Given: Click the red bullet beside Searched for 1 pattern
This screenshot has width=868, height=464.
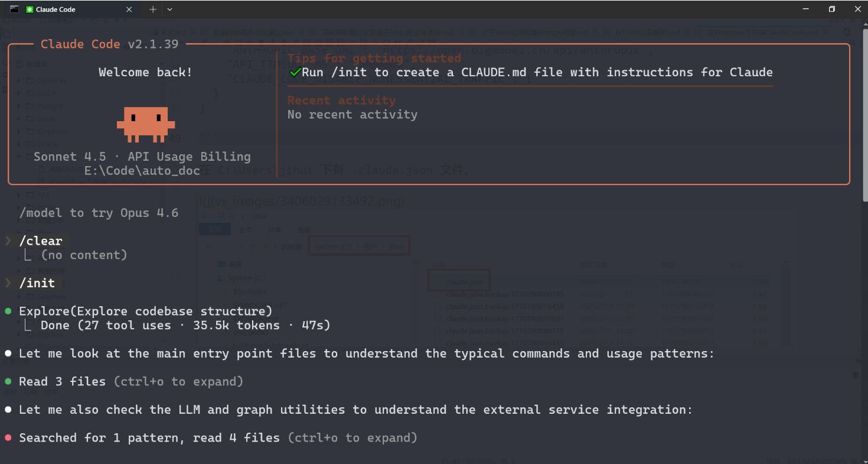Looking at the screenshot, I should point(8,437).
